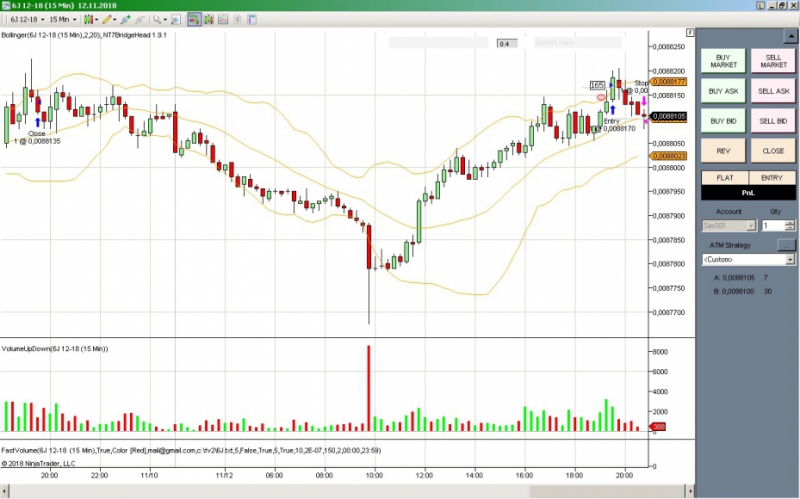800x499 pixels.
Task: Click the Bollinger indicator label text
Action: pyautogui.click(x=84, y=35)
